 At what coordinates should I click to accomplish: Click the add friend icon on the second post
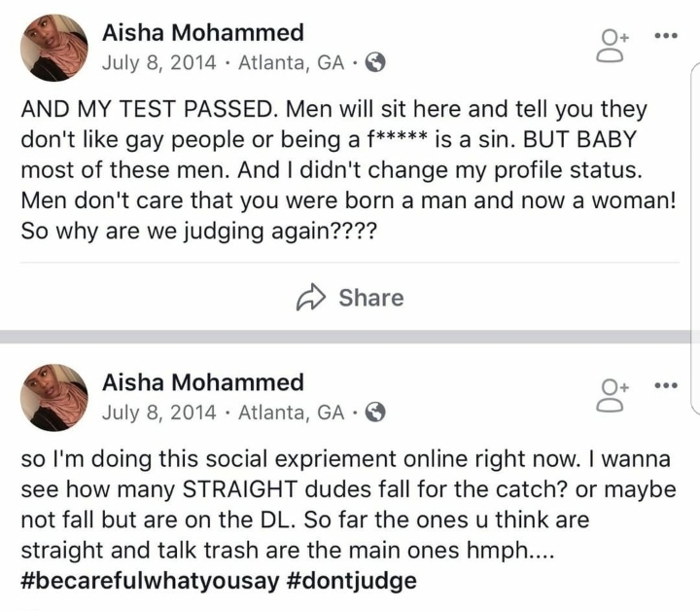[x=613, y=395]
